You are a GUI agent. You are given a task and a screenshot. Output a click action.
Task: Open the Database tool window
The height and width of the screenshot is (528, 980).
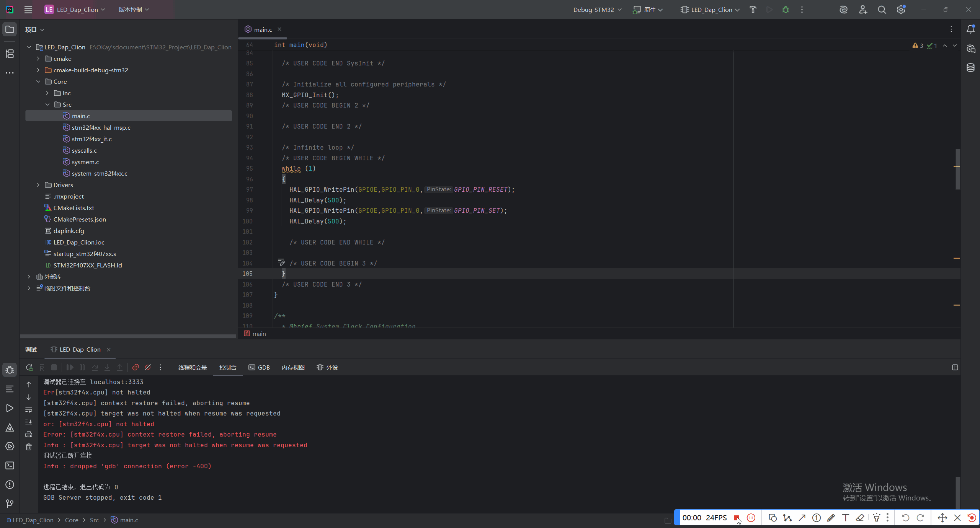coord(970,68)
